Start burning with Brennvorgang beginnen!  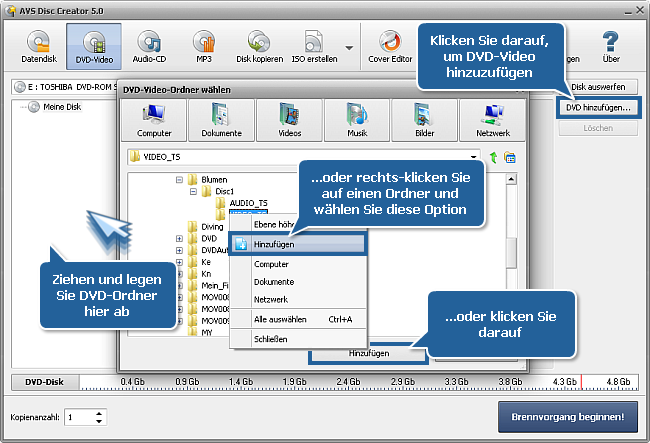tap(568, 417)
